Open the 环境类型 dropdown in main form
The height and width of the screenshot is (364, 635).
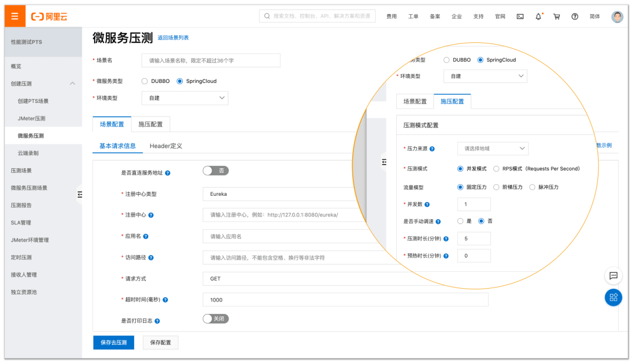coord(185,98)
